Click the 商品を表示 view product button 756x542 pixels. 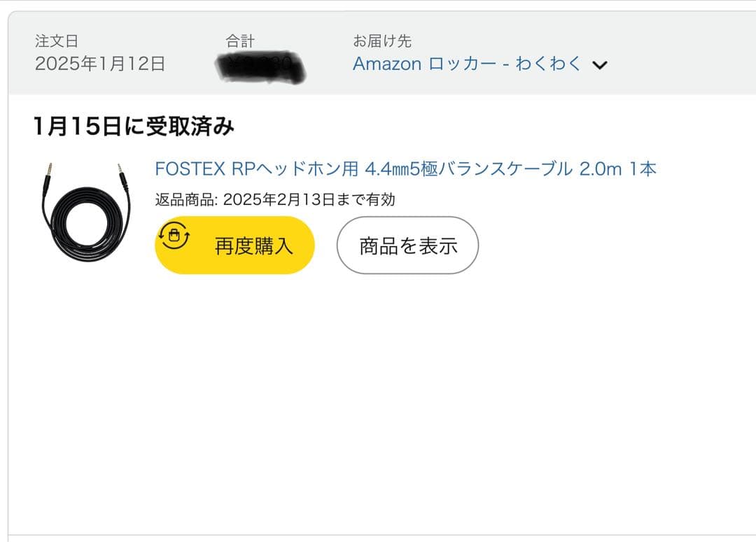[x=407, y=245]
